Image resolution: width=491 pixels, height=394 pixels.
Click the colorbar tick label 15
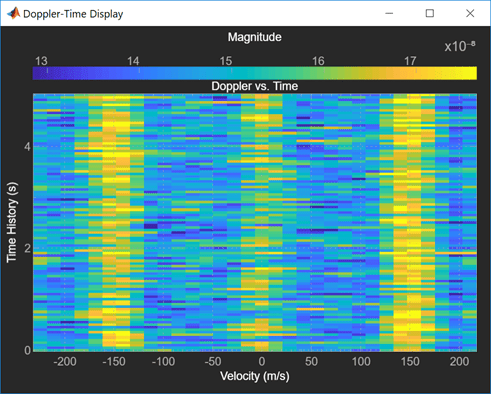(x=226, y=61)
